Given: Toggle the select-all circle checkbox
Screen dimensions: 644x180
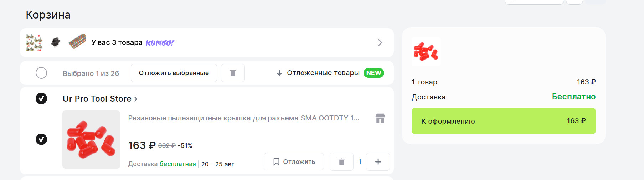Looking at the screenshot, I should click(x=41, y=73).
